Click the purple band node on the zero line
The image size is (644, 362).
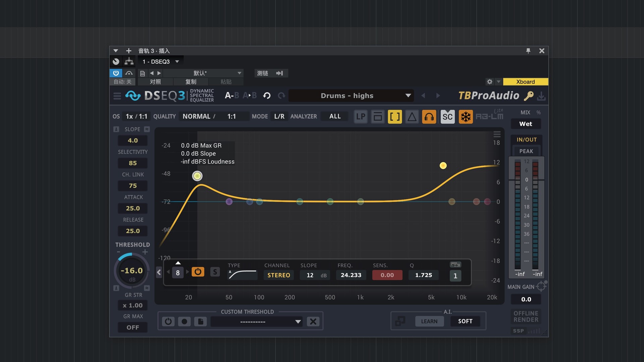229,201
